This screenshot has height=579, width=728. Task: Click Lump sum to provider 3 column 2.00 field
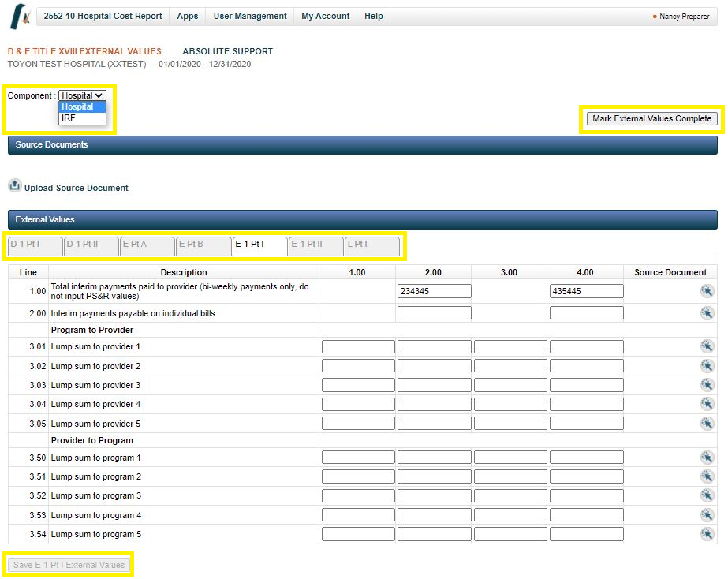(434, 385)
